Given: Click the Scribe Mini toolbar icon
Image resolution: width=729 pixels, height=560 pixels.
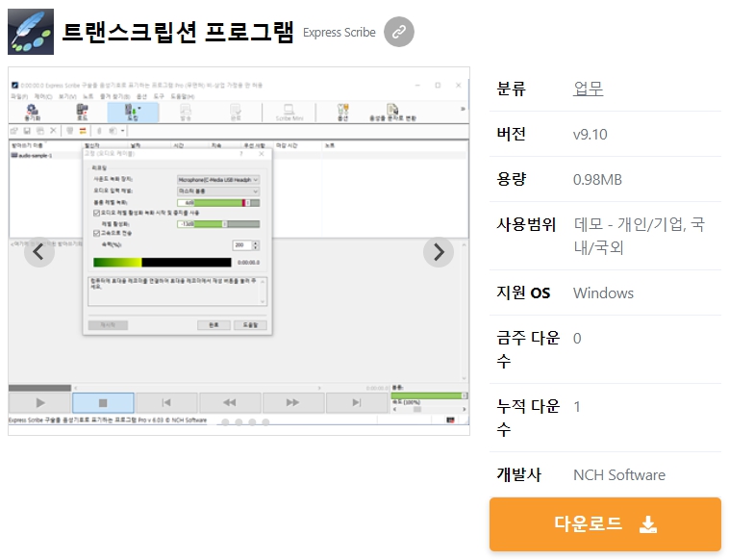Looking at the screenshot, I should [x=289, y=113].
